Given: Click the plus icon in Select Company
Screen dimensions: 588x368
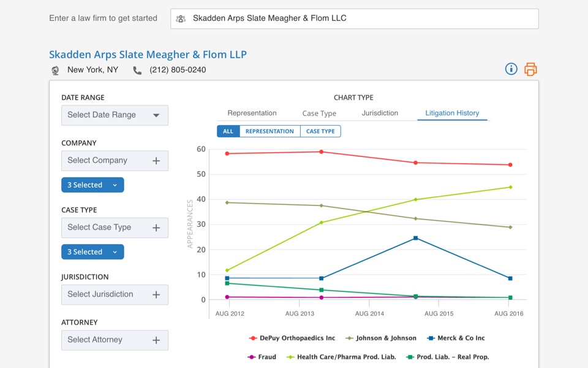Looking at the screenshot, I should 156,161.
